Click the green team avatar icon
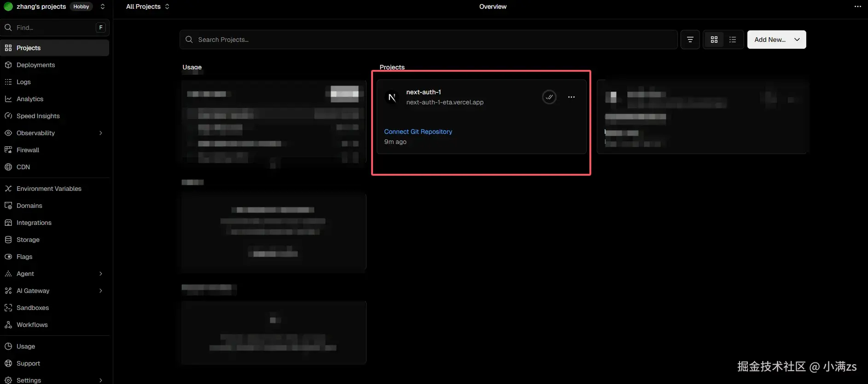Screen dimensions: 868x384 tap(8, 6)
